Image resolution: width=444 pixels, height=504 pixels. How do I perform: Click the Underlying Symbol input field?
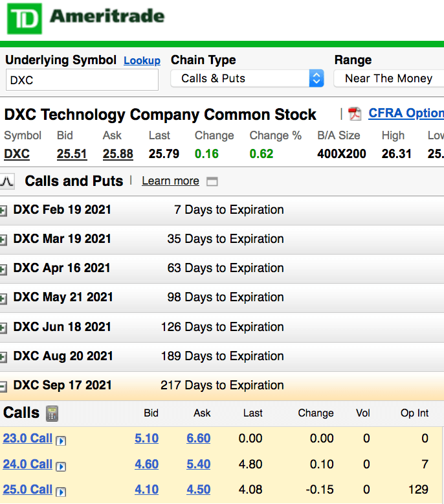coord(82,80)
